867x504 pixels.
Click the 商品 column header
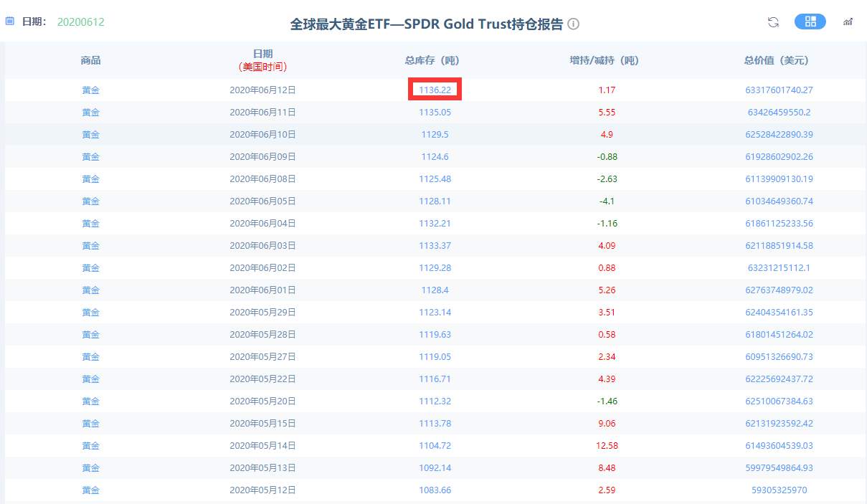coord(91,60)
